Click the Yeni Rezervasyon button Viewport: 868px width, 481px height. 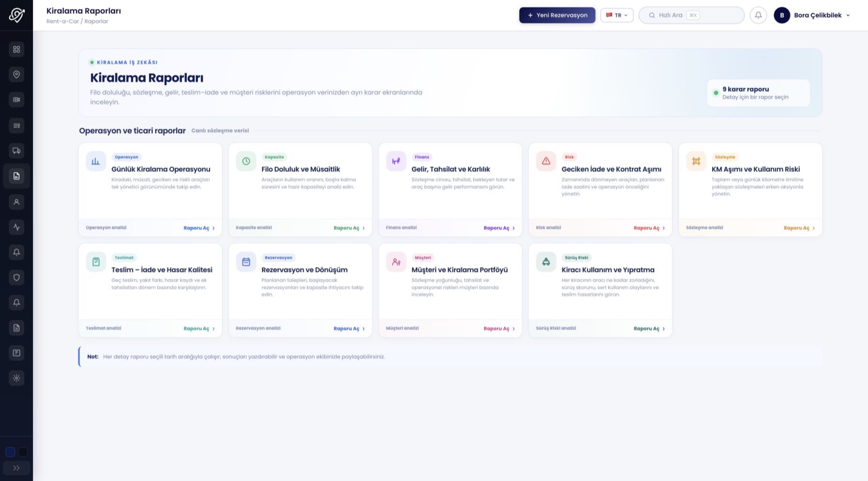[557, 15]
